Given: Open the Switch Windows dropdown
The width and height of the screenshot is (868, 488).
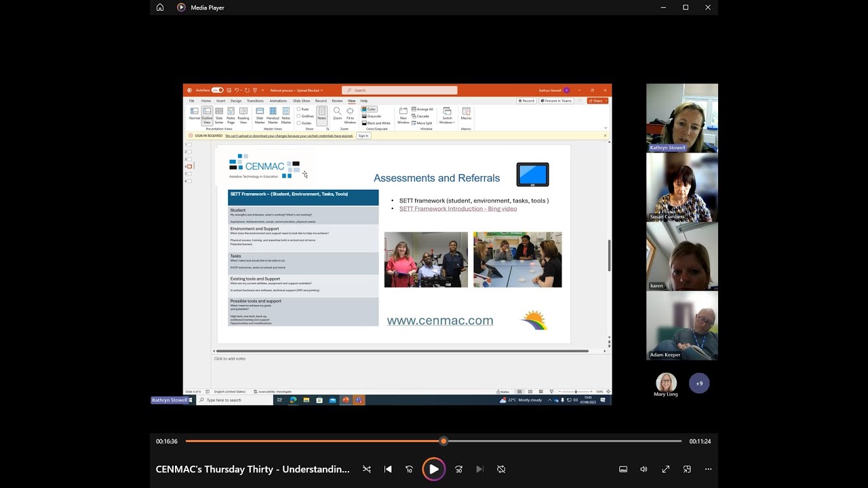Looking at the screenshot, I should [x=447, y=115].
